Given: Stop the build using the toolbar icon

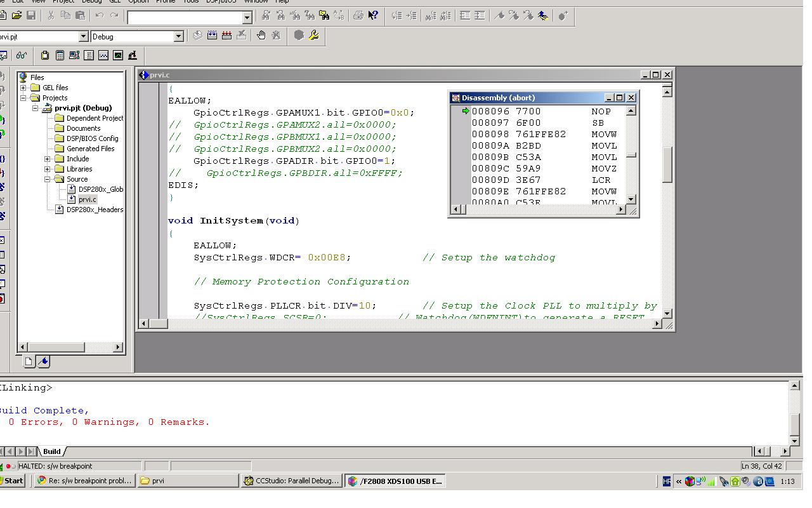Looking at the screenshot, I should tap(241, 36).
